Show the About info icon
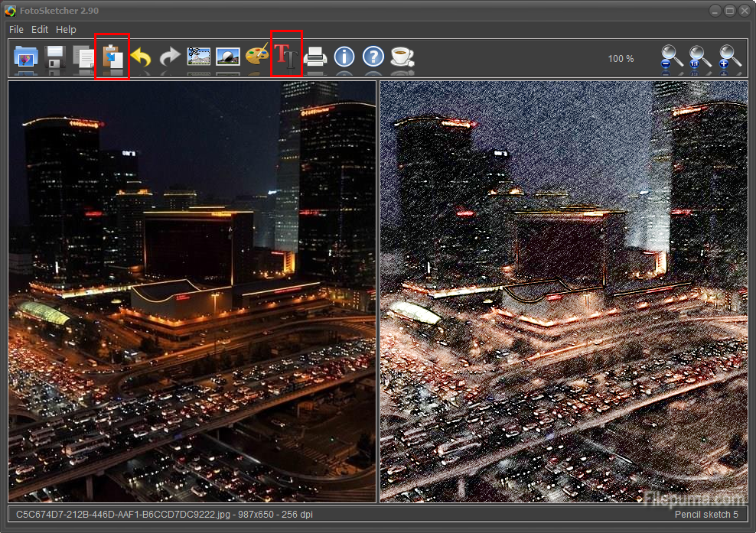Screen dimensions: 756x533 click(x=344, y=57)
